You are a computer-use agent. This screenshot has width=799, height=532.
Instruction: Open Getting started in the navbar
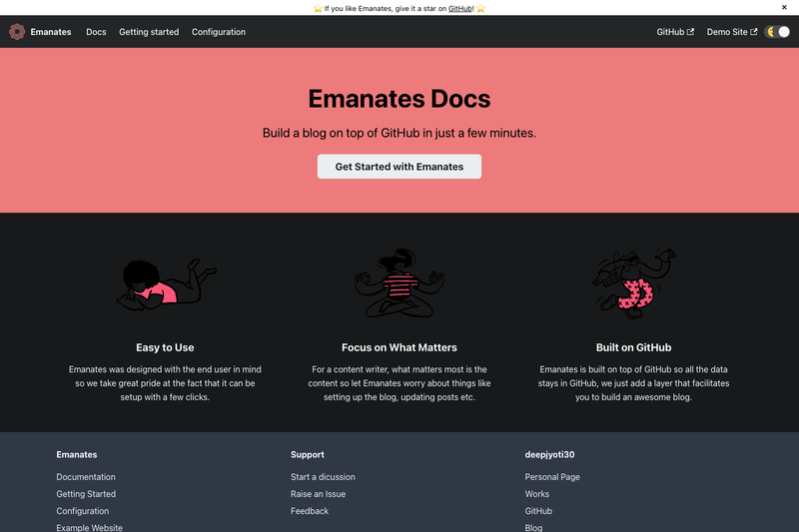(x=149, y=32)
